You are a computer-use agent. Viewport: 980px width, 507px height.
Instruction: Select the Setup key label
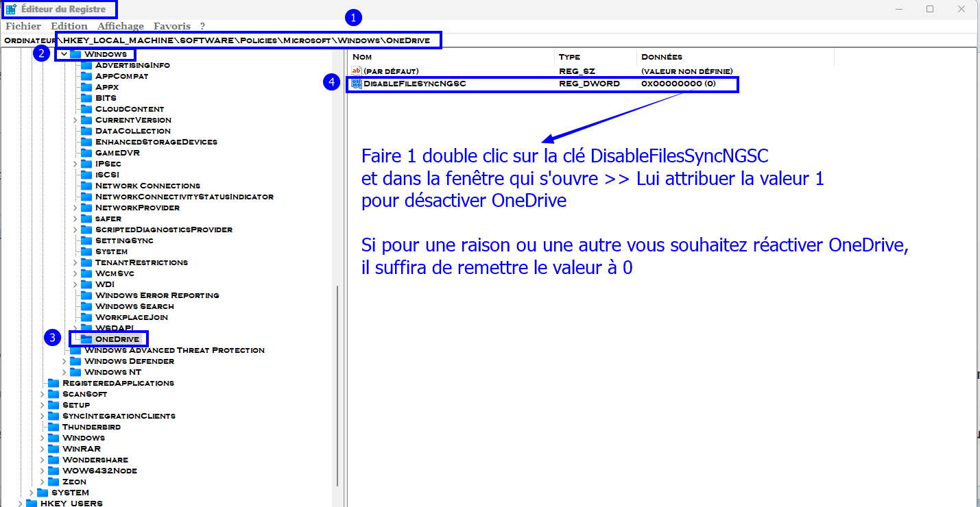tap(76, 405)
